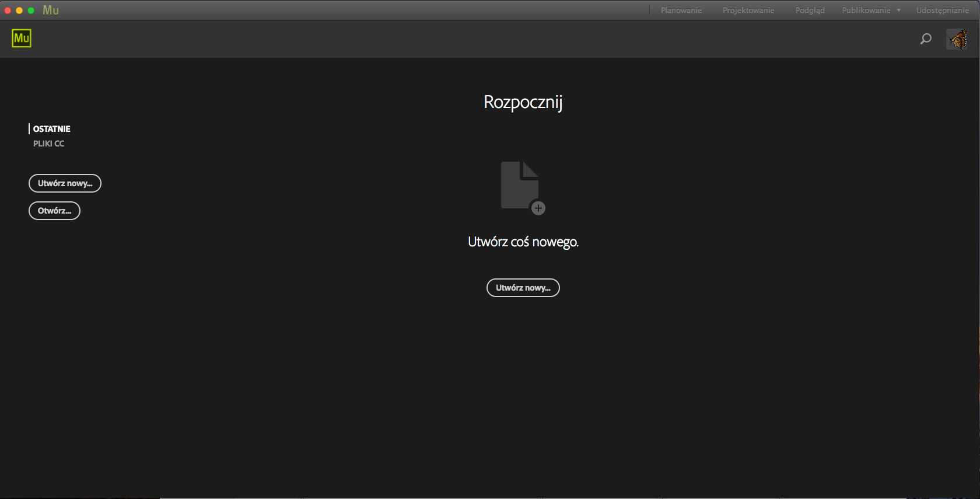Click the Publikowanie menu item

pos(866,11)
